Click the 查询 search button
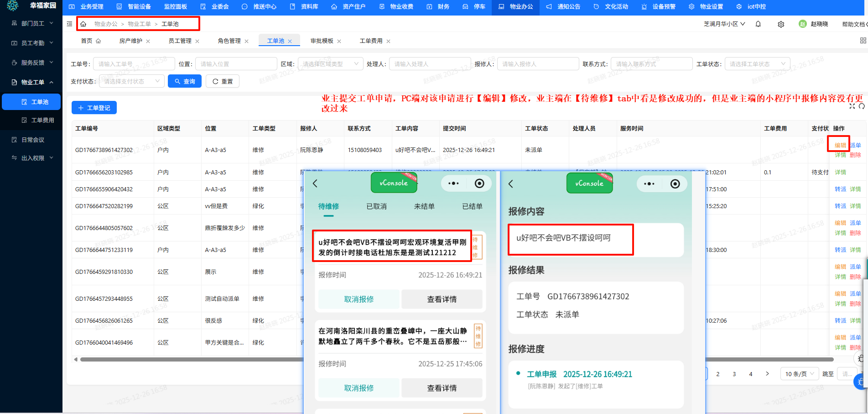This screenshot has width=868, height=414. (185, 81)
